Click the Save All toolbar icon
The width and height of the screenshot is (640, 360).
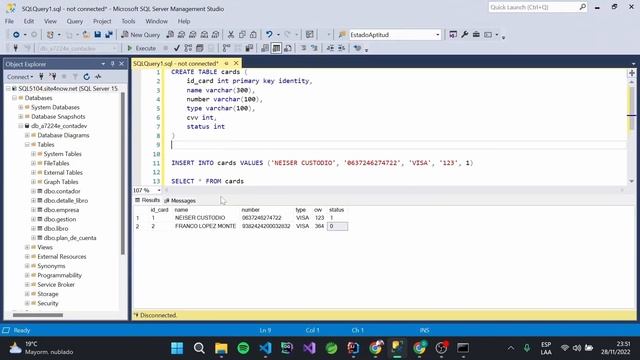click(109, 35)
